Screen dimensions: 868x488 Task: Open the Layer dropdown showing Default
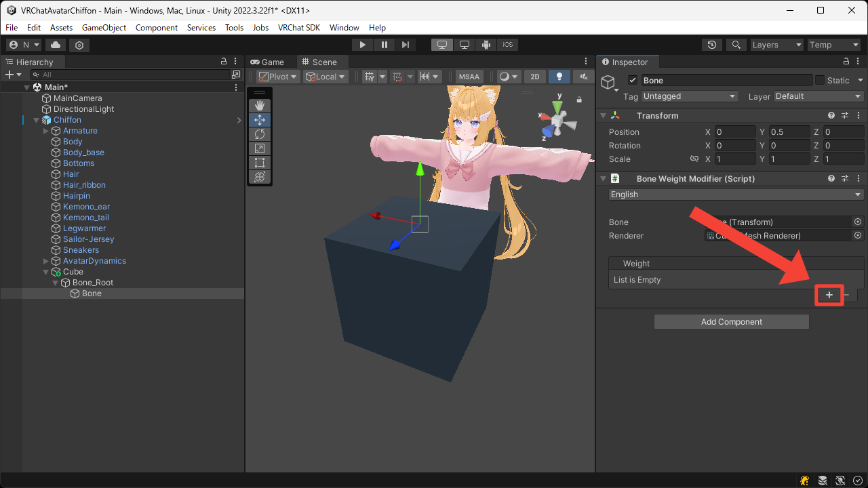818,96
